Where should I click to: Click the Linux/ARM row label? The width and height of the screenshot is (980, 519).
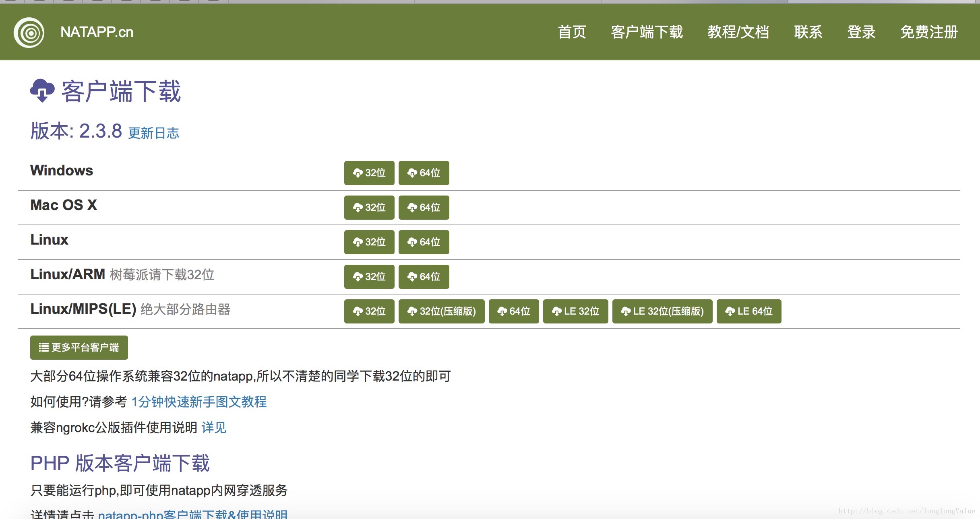pos(68,274)
